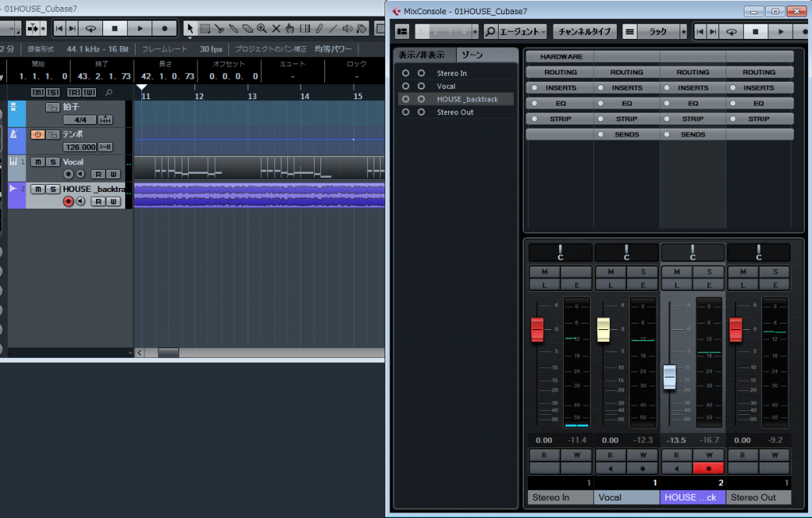Toggle first visibility dot for Vocal channel
Viewport: 812px width, 518px height.
[x=405, y=86]
